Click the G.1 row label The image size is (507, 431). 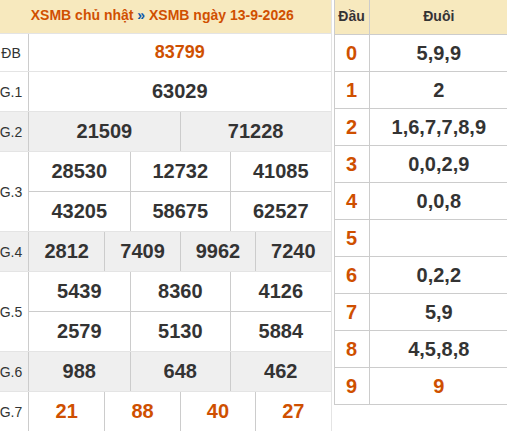click(11, 92)
